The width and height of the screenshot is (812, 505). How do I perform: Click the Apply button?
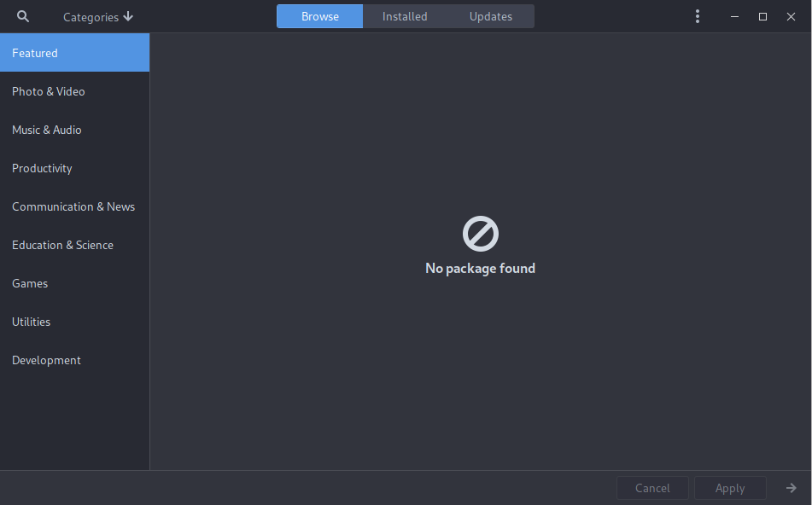tap(730, 488)
